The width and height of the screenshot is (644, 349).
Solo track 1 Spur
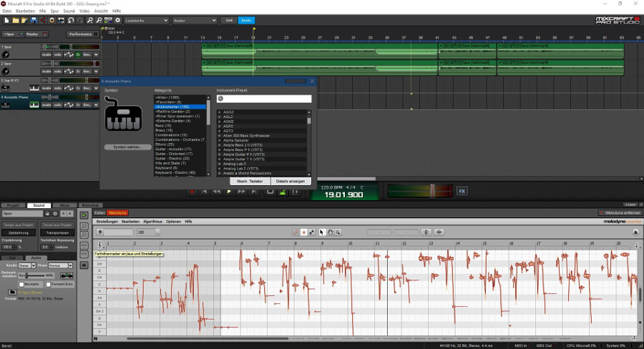click(58, 54)
